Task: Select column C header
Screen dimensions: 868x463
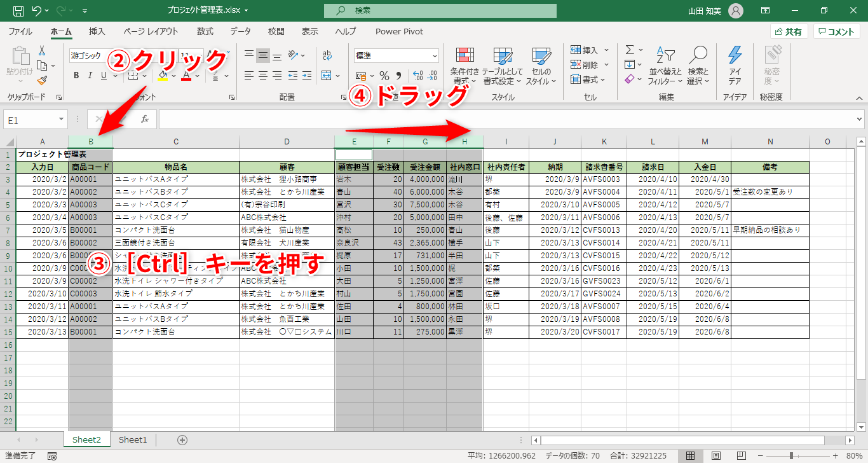Action: [x=176, y=142]
